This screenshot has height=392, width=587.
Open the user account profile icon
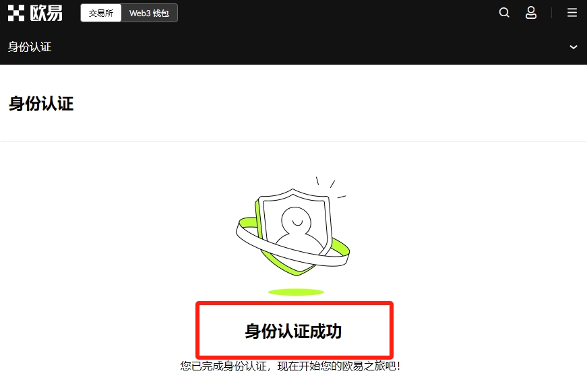coord(531,13)
